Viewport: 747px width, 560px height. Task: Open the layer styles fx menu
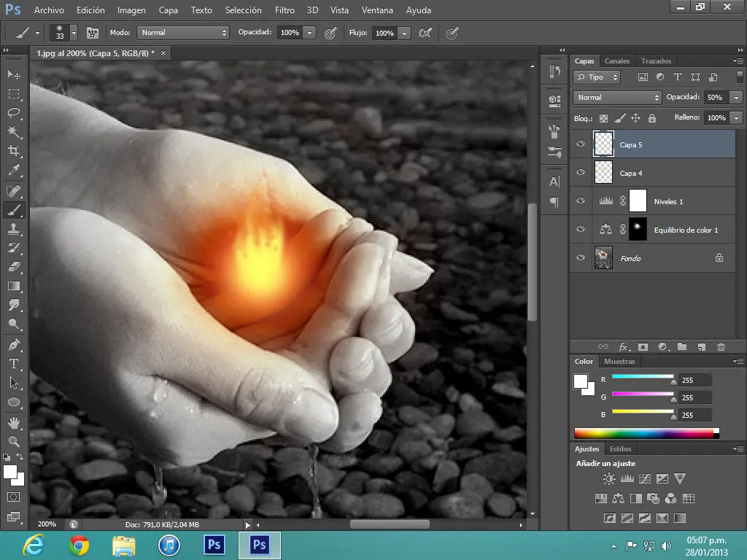[624, 347]
